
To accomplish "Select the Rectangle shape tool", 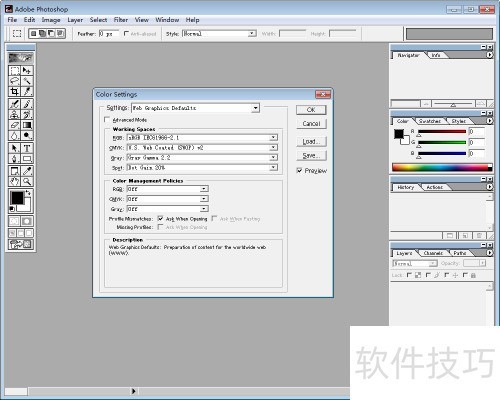I will point(27,158).
